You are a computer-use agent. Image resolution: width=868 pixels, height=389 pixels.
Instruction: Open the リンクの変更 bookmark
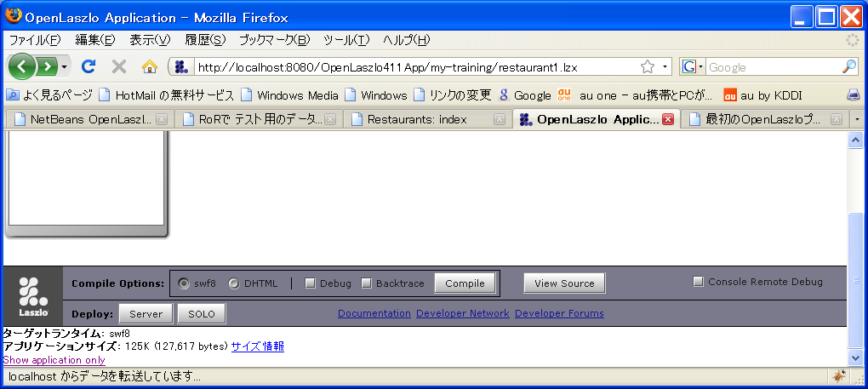pyautogui.click(x=454, y=95)
